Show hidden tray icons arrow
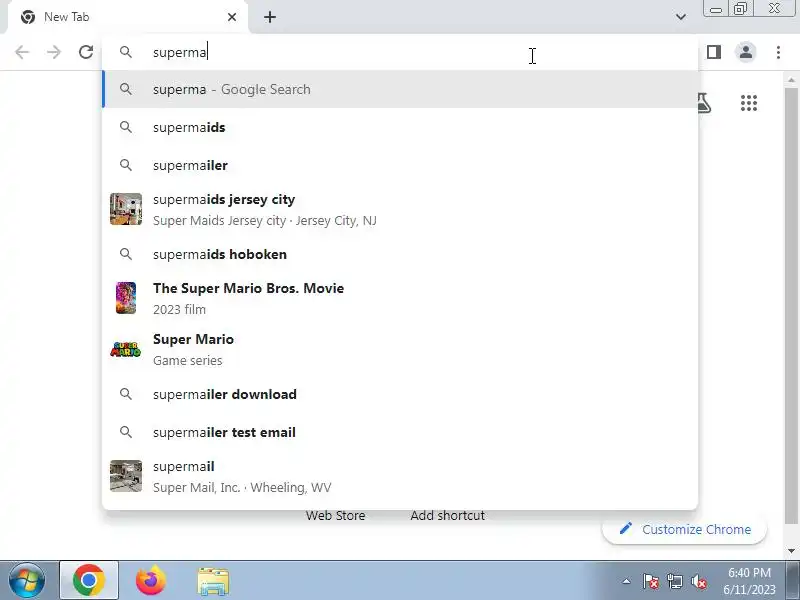This screenshot has height=600, width=800. (x=627, y=581)
